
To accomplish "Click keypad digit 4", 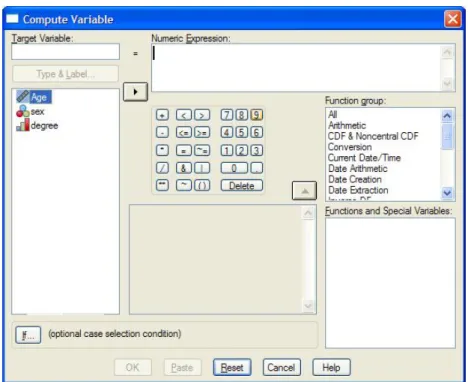I will coord(227,133).
